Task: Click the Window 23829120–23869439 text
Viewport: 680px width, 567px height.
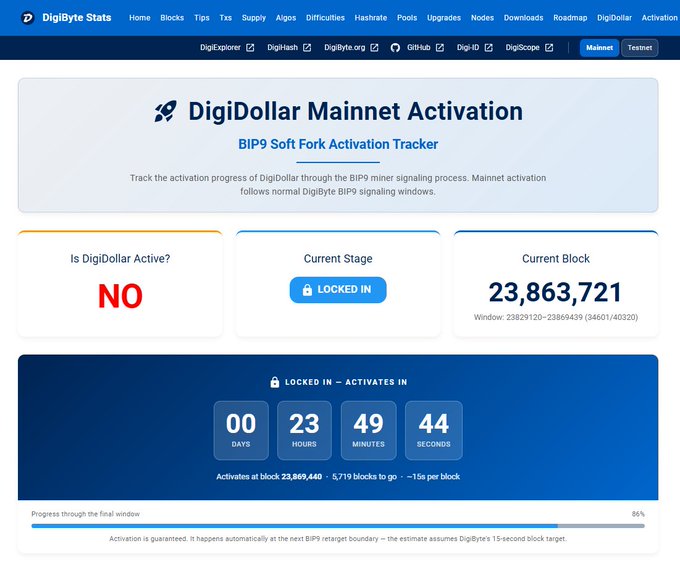Action: [x=556, y=317]
